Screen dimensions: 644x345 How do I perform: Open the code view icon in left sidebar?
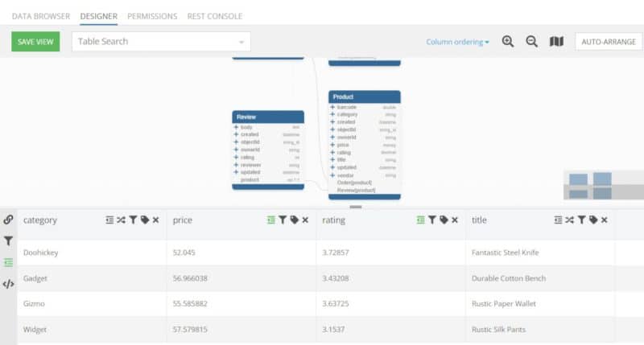(8, 284)
